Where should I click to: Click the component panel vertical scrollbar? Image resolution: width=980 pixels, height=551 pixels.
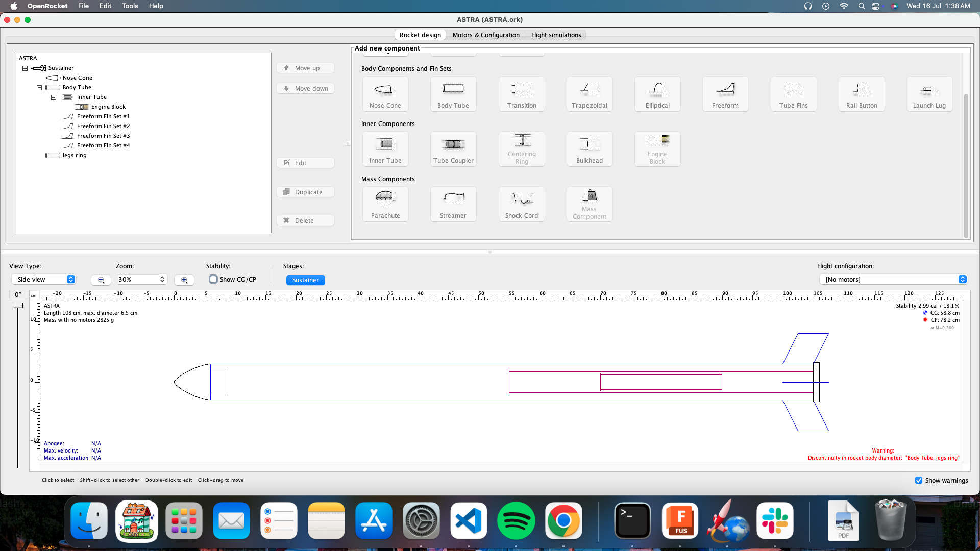click(x=966, y=166)
